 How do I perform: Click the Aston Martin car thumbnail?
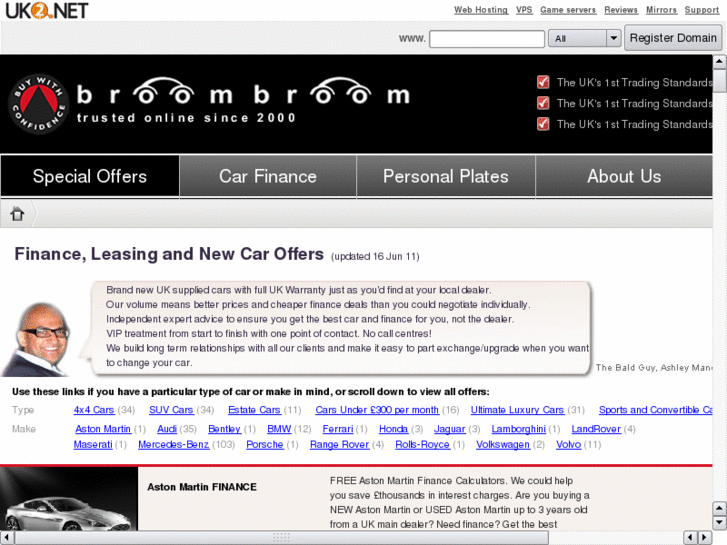point(69,499)
